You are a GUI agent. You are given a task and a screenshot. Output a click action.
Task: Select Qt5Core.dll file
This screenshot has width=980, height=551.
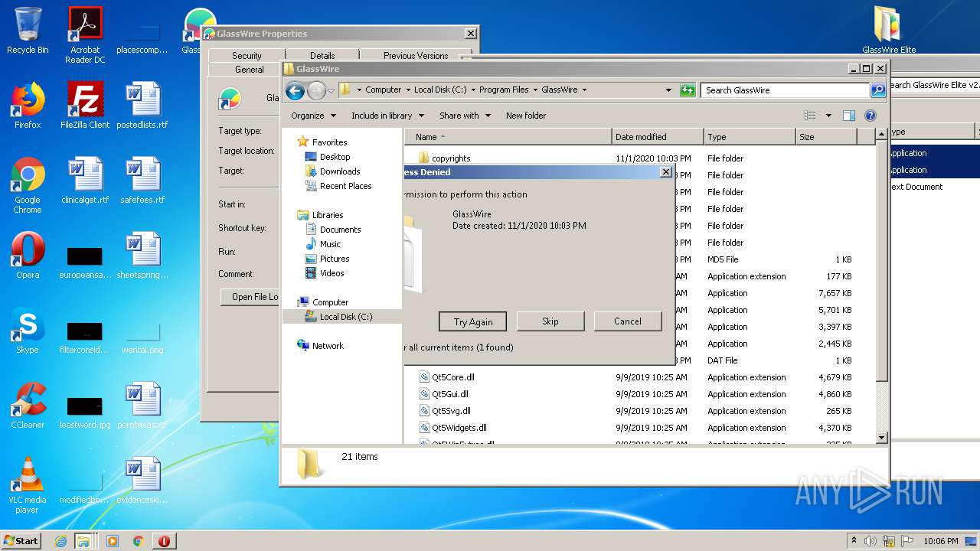(x=452, y=377)
